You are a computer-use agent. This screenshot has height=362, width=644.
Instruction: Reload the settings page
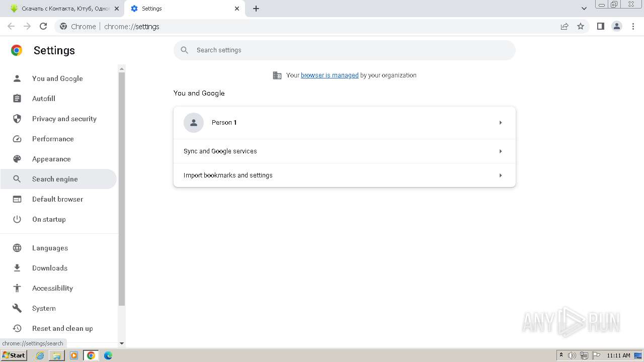point(43,26)
